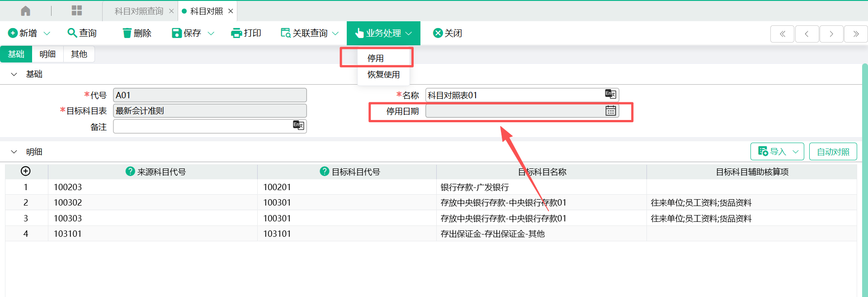The height and width of the screenshot is (297, 868).
Task: Open the 保存 dropdown arrow
Action: pos(211,34)
